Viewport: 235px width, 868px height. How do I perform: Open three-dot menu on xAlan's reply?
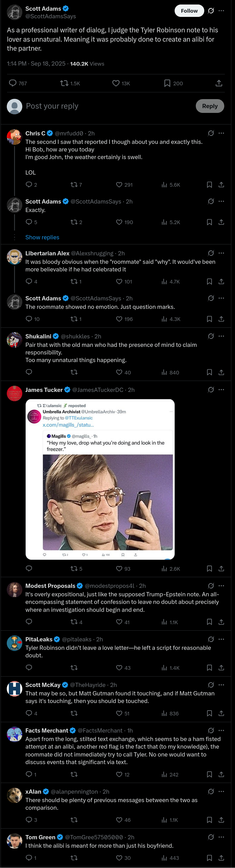(221, 791)
